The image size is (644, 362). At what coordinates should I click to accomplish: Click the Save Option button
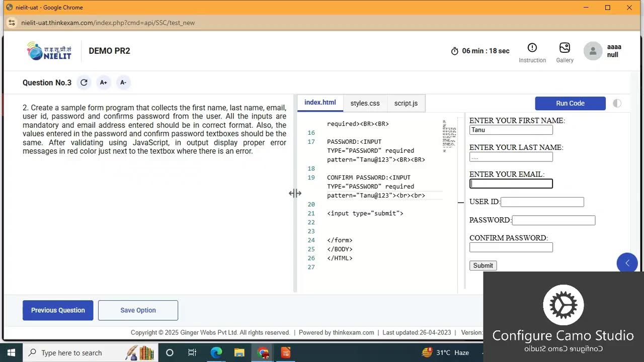click(x=138, y=310)
